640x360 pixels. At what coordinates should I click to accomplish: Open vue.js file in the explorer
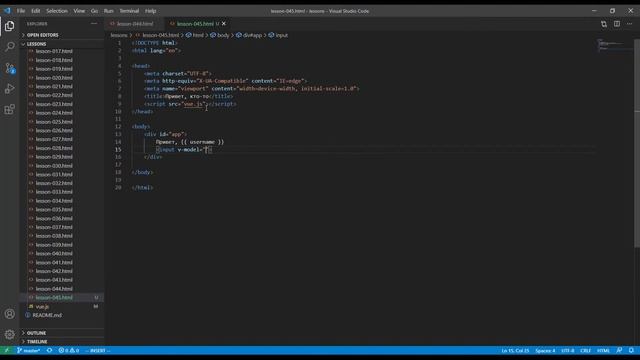(x=42, y=307)
